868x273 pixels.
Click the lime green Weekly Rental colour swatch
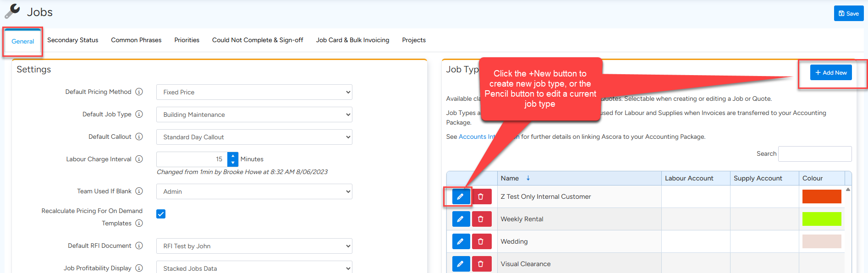click(821, 219)
